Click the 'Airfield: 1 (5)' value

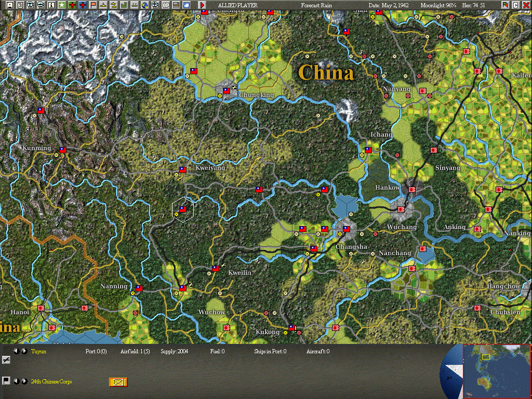135,352
